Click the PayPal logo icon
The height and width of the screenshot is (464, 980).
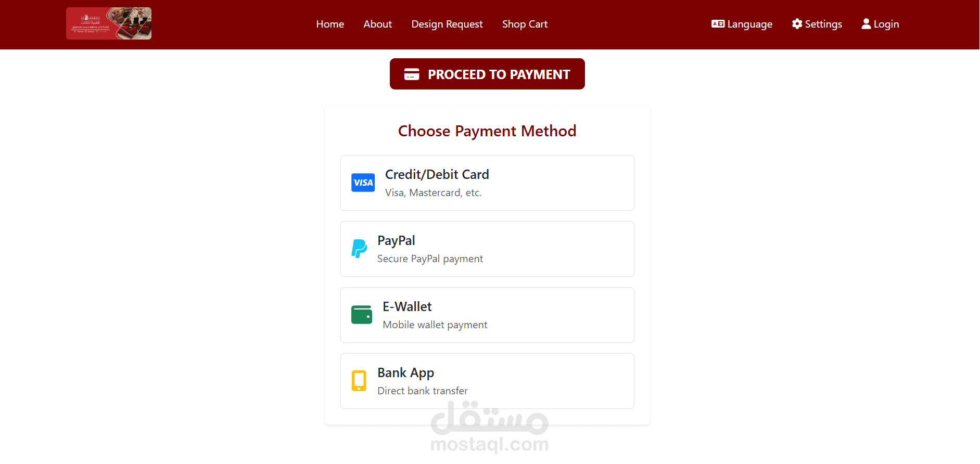tap(359, 249)
